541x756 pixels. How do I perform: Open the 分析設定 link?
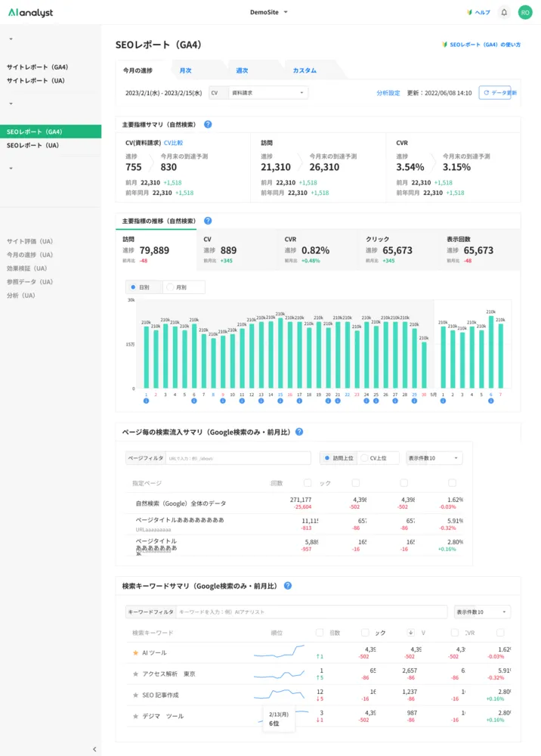click(388, 93)
